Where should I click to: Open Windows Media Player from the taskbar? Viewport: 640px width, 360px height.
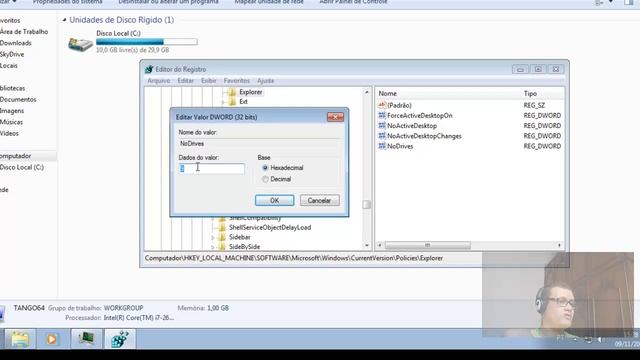(52, 339)
